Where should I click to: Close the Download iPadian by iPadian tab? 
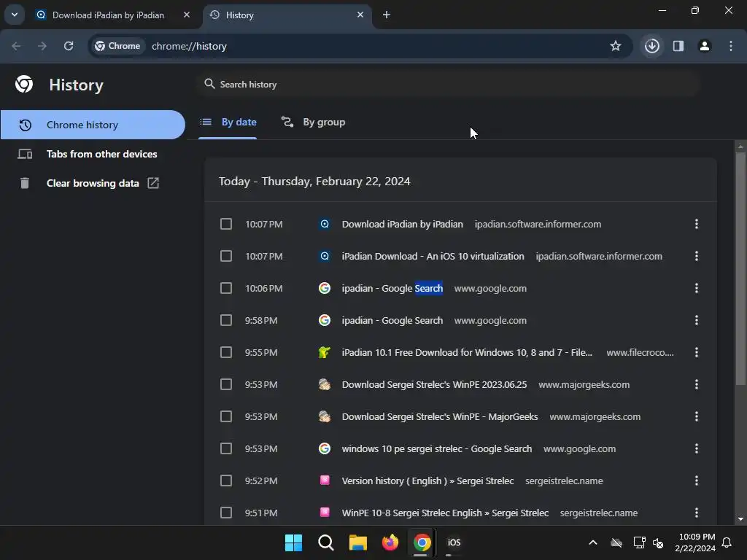187,15
